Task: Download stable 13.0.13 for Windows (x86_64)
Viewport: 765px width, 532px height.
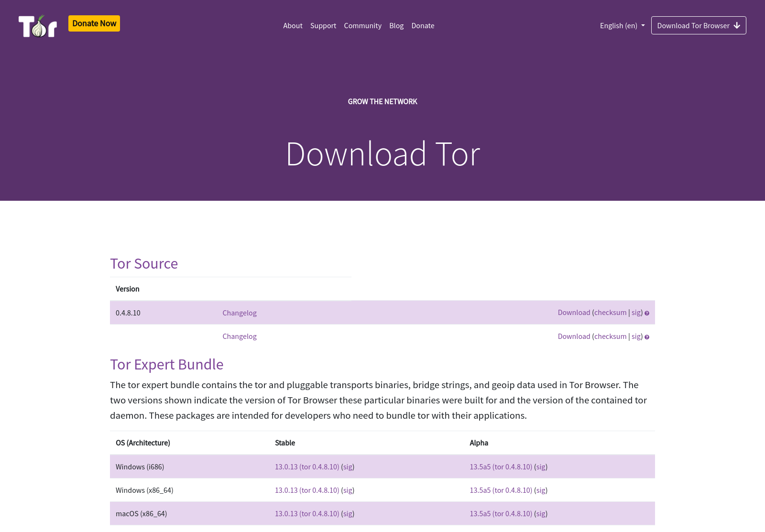Action: tap(307, 490)
